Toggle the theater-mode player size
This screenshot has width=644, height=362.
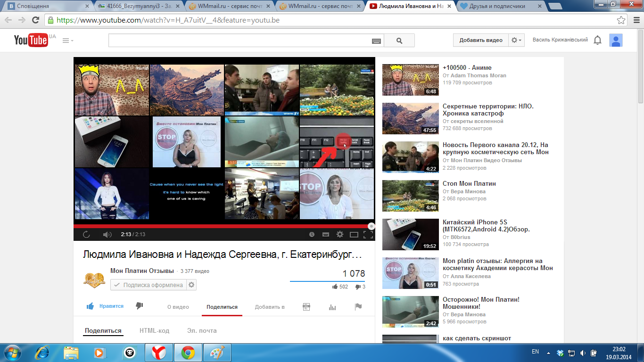[354, 234]
